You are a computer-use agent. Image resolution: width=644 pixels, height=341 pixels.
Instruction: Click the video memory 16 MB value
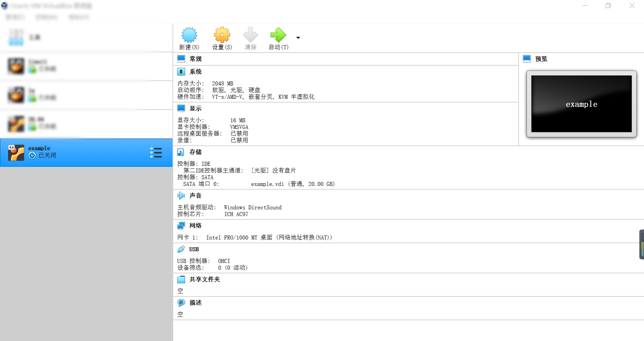click(238, 120)
